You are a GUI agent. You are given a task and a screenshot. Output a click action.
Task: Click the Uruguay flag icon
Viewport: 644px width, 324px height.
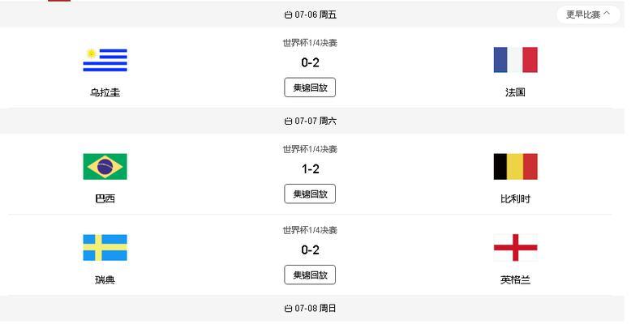105,60
